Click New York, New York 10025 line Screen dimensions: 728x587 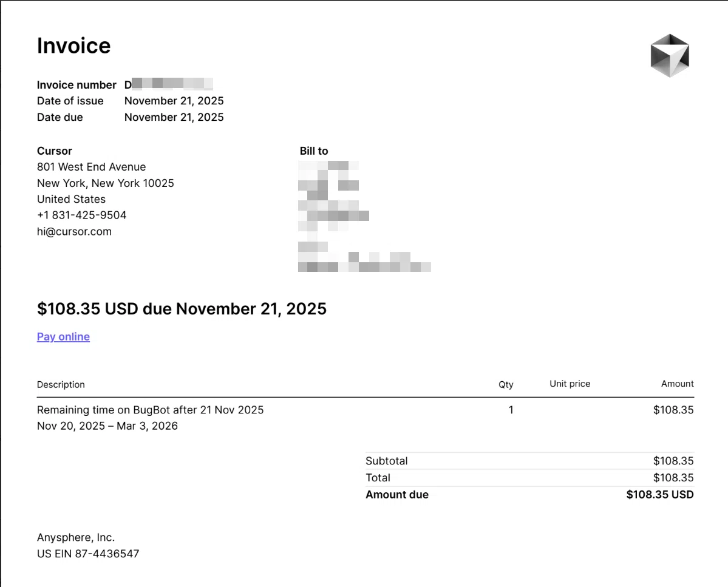tap(106, 183)
